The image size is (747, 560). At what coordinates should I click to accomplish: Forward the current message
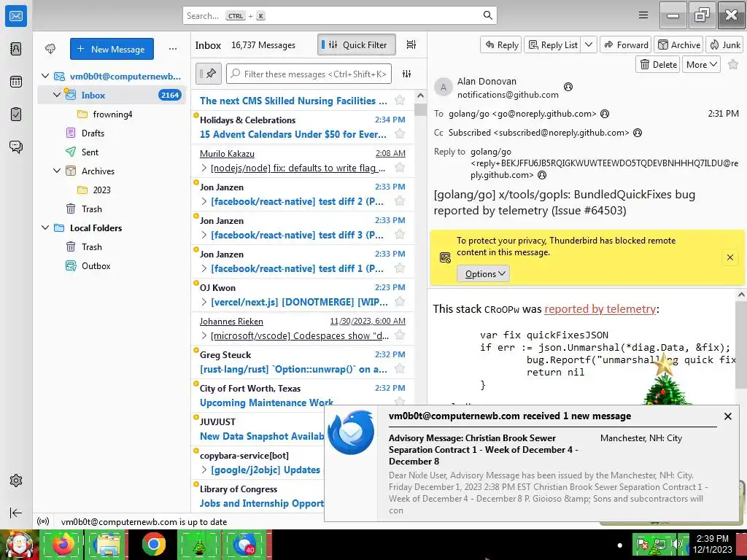[626, 44]
